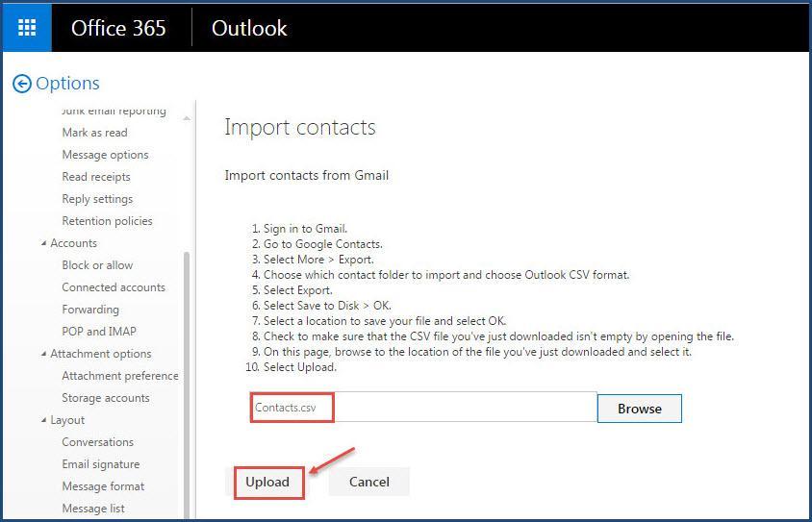
Task: Click the Contacts.csv file path field
Action: pos(423,408)
